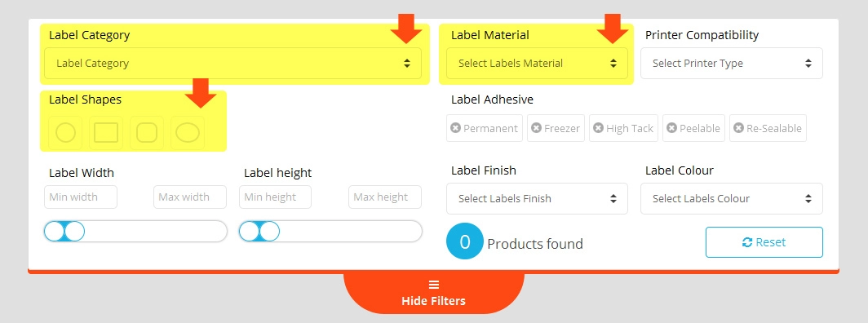Open the Select Printer Type dropdown
The image size is (868, 323).
pos(731,63)
